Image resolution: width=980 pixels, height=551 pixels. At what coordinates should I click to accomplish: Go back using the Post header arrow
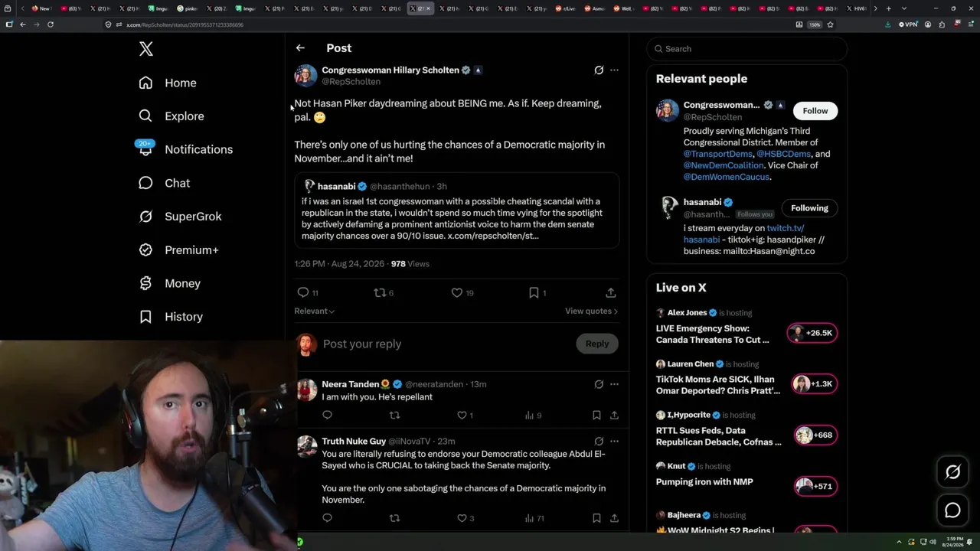tap(300, 48)
